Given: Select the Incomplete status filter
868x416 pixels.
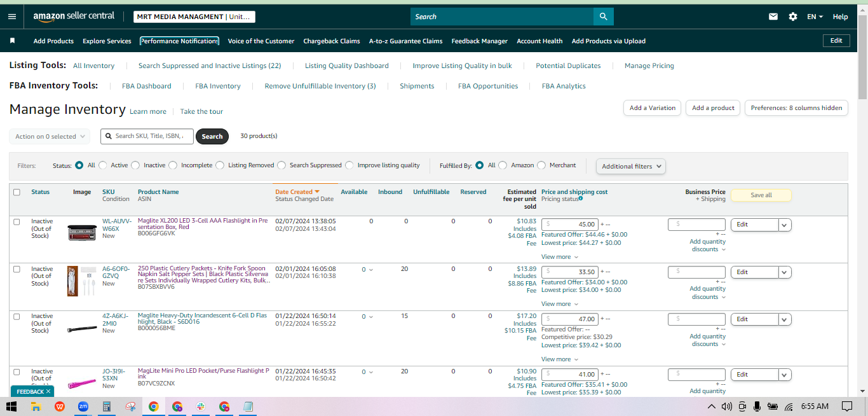Looking at the screenshot, I should point(173,165).
